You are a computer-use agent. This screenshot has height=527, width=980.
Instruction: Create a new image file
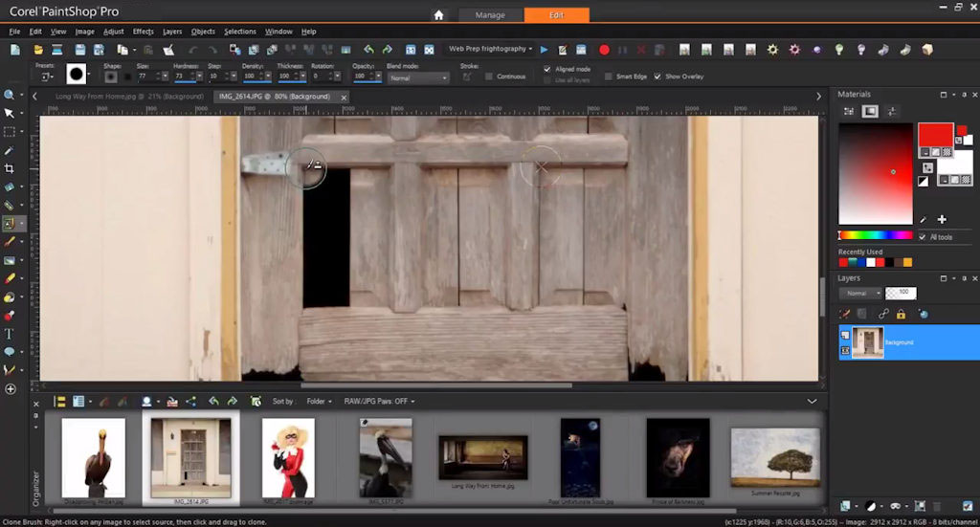coord(15,50)
